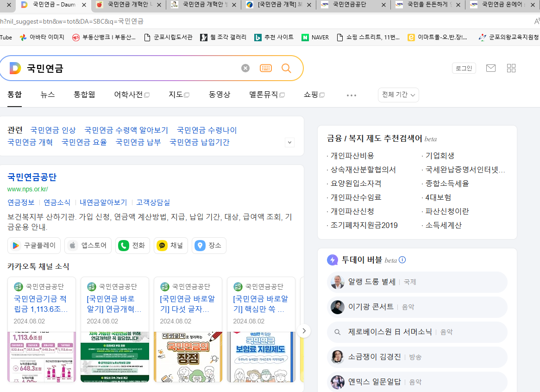Open 군포시립도서관 bookmark
Screen dimensions: 540x392
[168, 37]
